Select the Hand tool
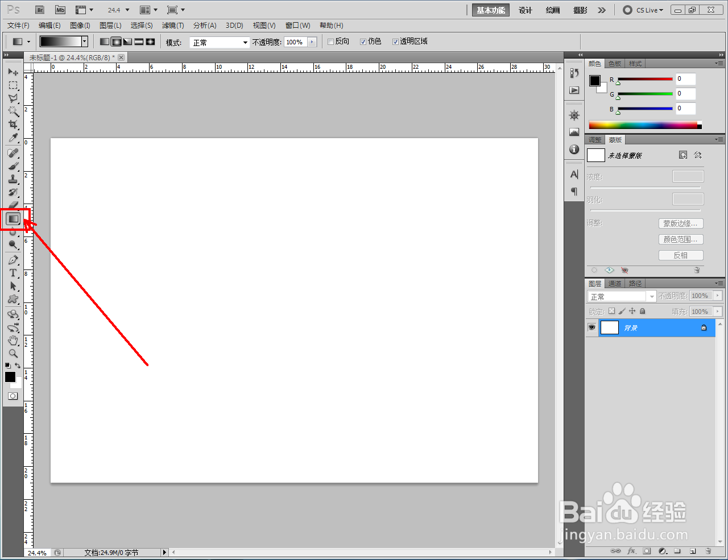The width and height of the screenshot is (728, 560). coord(13,340)
